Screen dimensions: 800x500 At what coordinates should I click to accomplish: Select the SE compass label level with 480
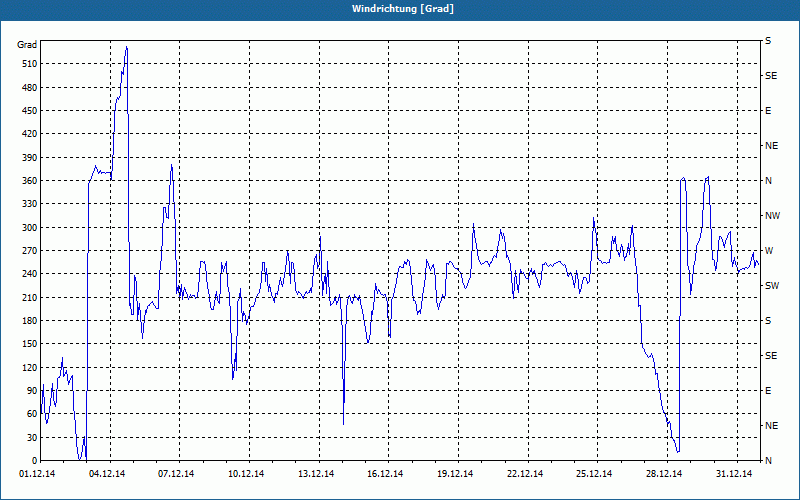pos(771,76)
